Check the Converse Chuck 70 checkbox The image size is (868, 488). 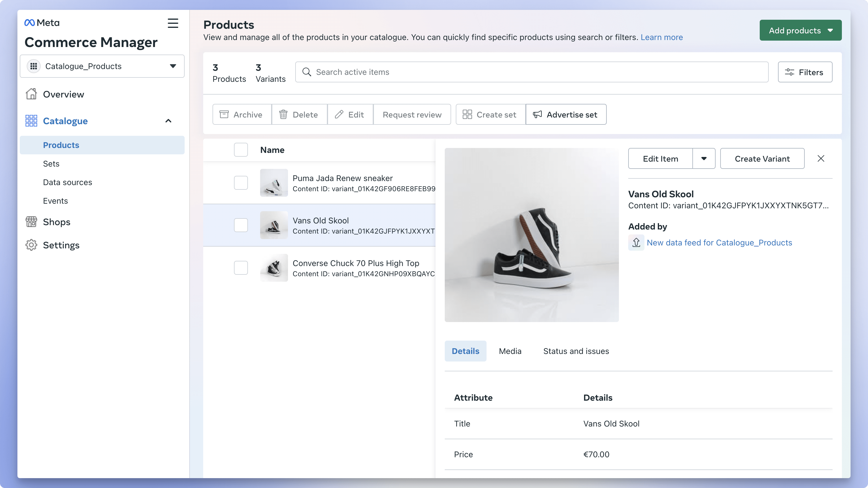(241, 268)
